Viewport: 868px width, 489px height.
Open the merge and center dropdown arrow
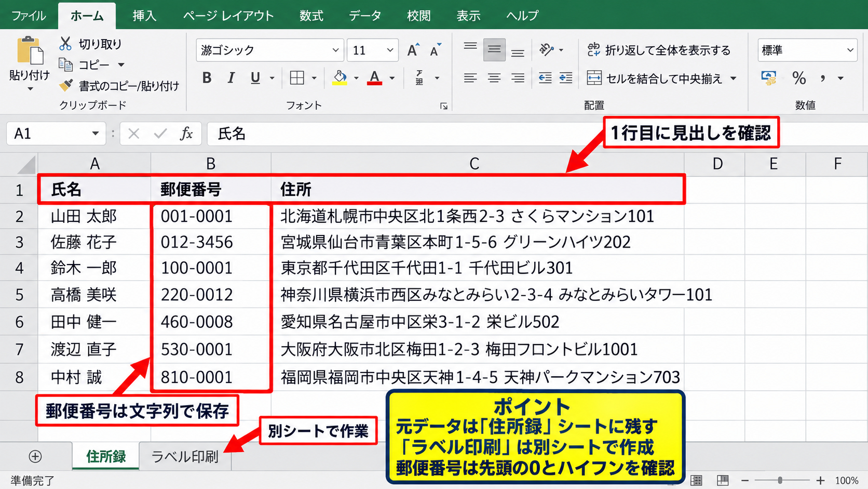coord(734,78)
